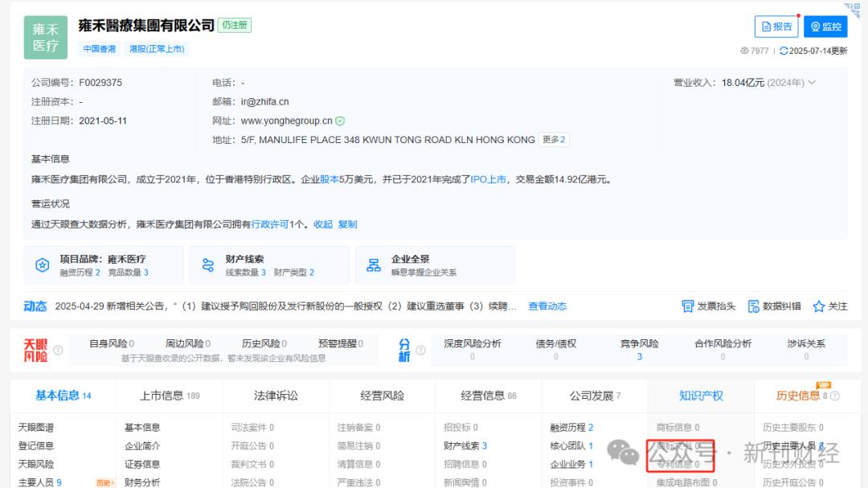Open 企业简介 under 上市信息
Screen dimensions: 868x488
point(142,446)
